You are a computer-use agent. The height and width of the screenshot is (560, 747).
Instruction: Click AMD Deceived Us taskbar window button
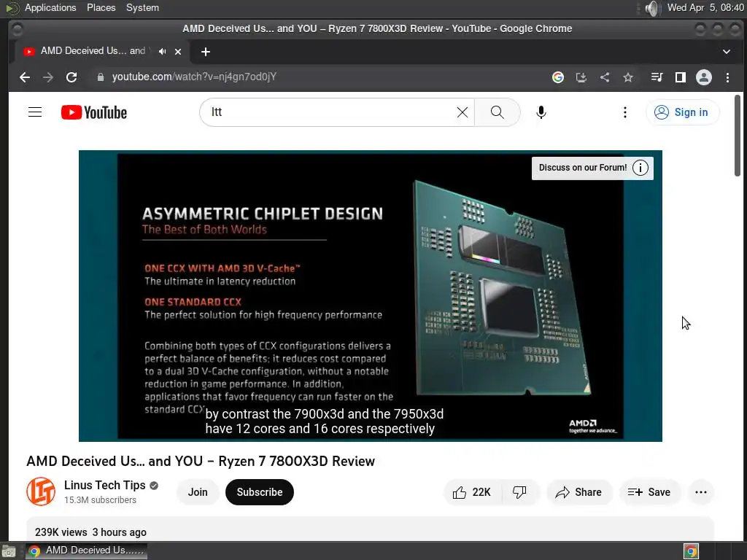86,551
